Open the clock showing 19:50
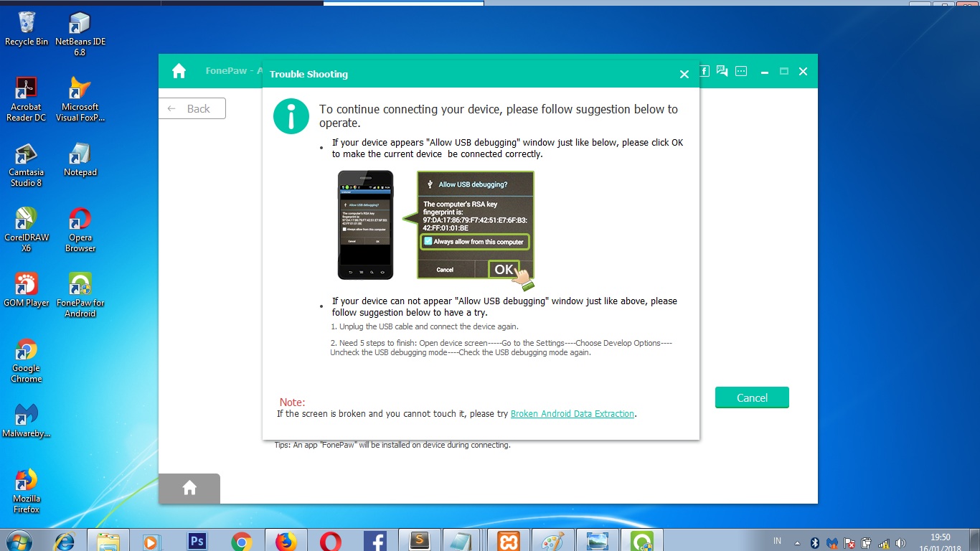The height and width of the screenshot is (551, 980). click(940, 542)
